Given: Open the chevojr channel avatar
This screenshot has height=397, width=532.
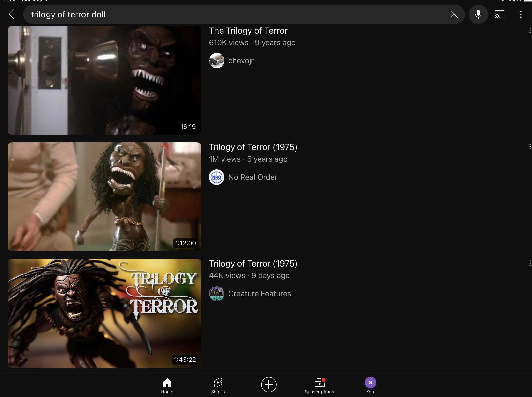Looking at the screenshot, I should 217,61.
